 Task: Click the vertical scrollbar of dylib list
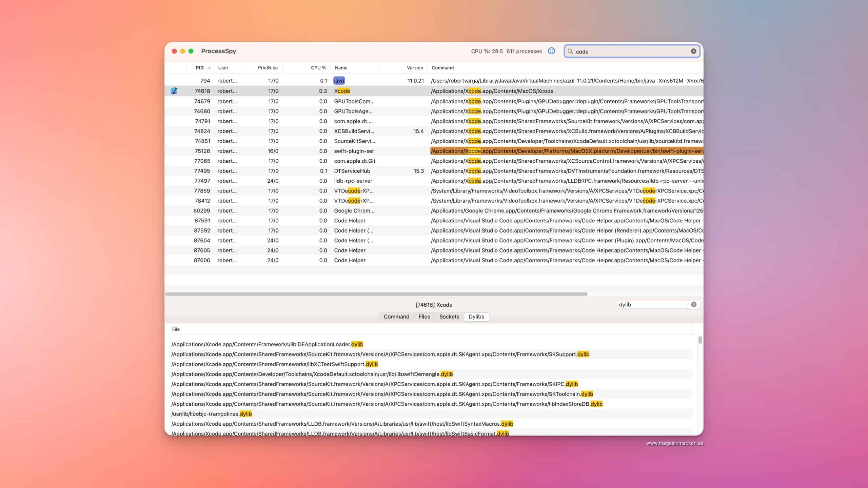coord(700,340)
